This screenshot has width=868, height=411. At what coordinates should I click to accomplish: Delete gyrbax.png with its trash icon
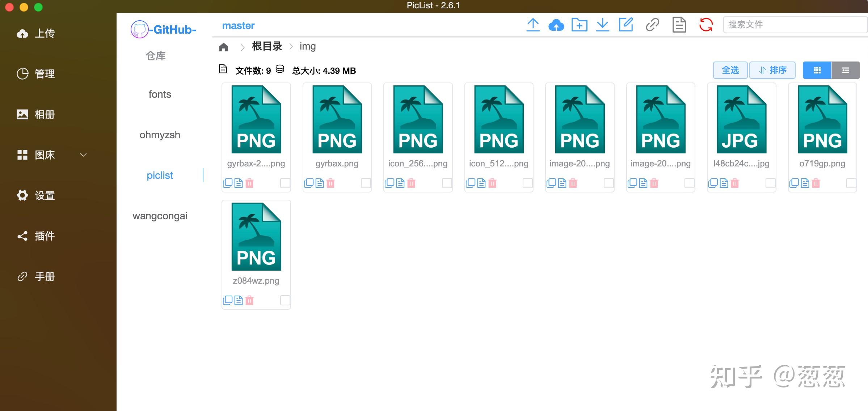330,183
